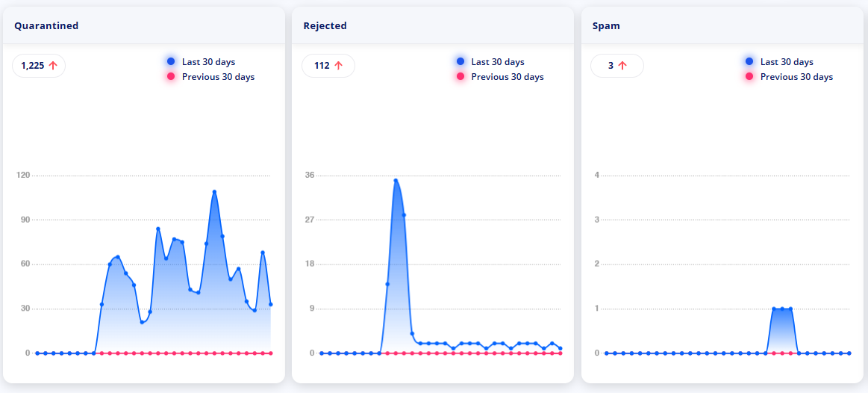This screenshot has height=393, width=868.
Task: Click the middle point of Spam chart plateau
Action: point(781,309)
